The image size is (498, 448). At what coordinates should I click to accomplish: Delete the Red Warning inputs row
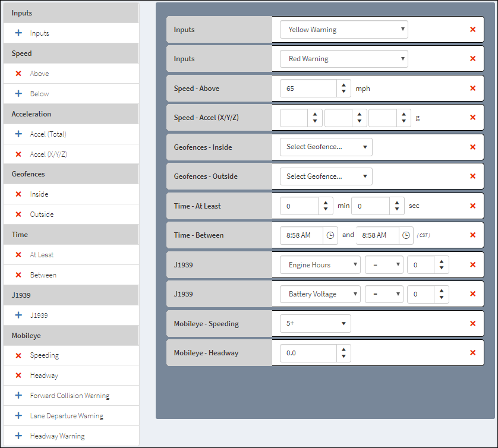point(472,58)
